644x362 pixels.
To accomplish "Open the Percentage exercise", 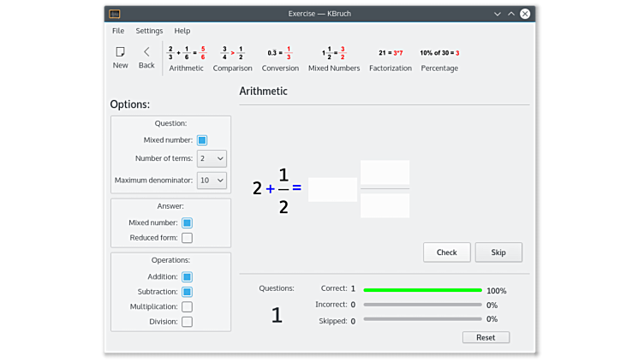I will point(439,57).
